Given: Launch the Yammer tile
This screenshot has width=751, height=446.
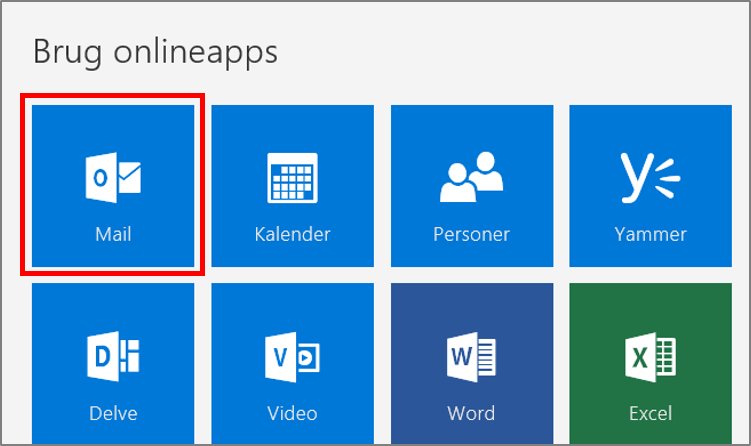Looking at the screenshot, I should coord(650,186).
